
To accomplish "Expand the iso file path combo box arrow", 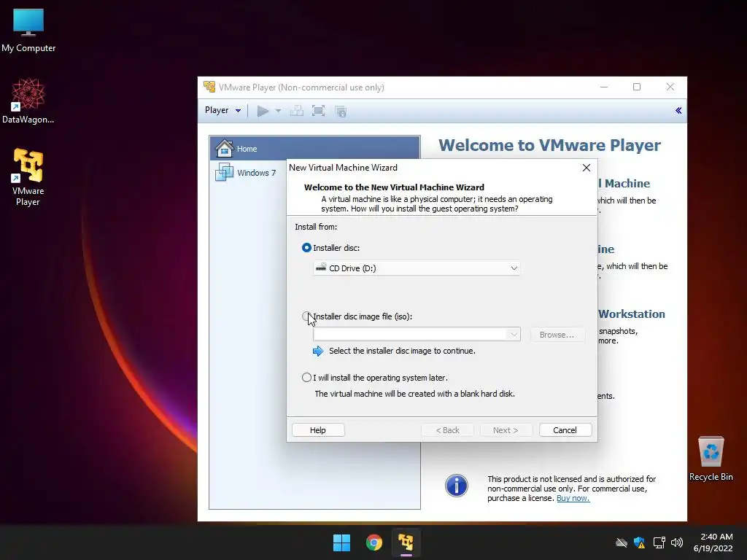I will pos(514,334).
